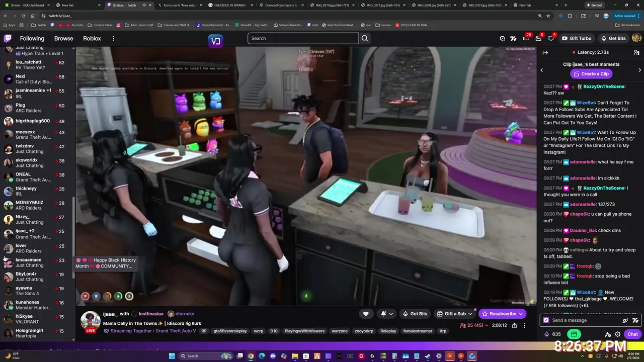Open a new browser tab with plus
This screenshot has height=362, width=644.
coord(566,5)
